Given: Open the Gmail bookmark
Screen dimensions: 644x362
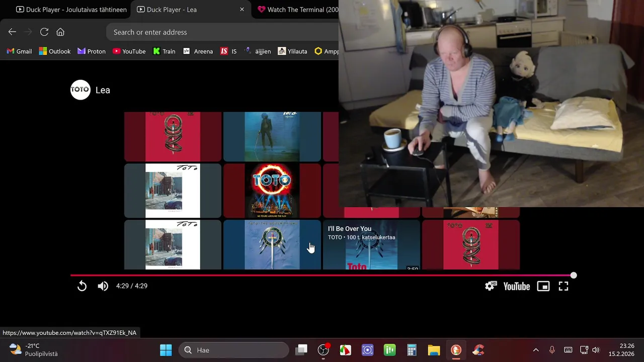Looking at the screenshot, I should tap(19, 51).
